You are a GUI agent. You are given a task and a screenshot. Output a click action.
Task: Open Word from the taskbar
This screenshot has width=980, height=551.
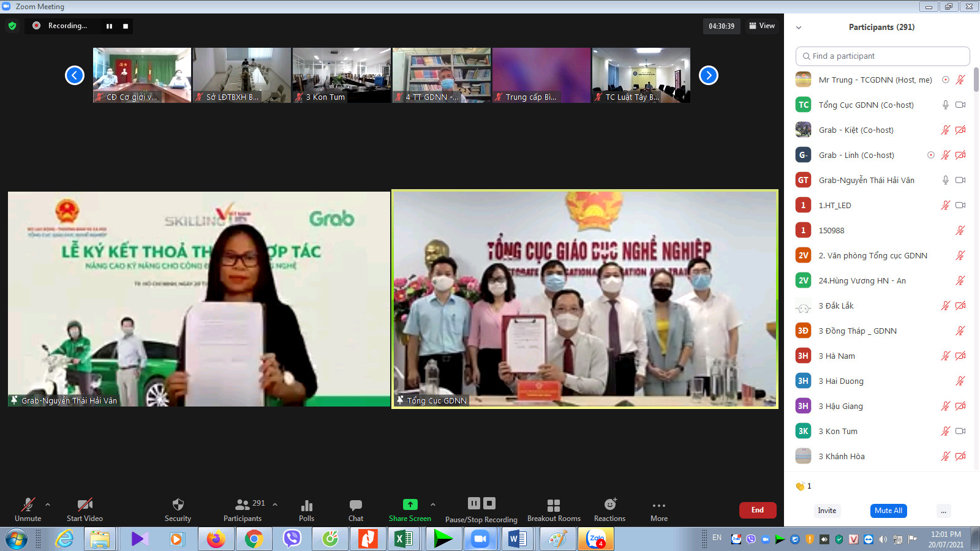(x=518, y=539)
